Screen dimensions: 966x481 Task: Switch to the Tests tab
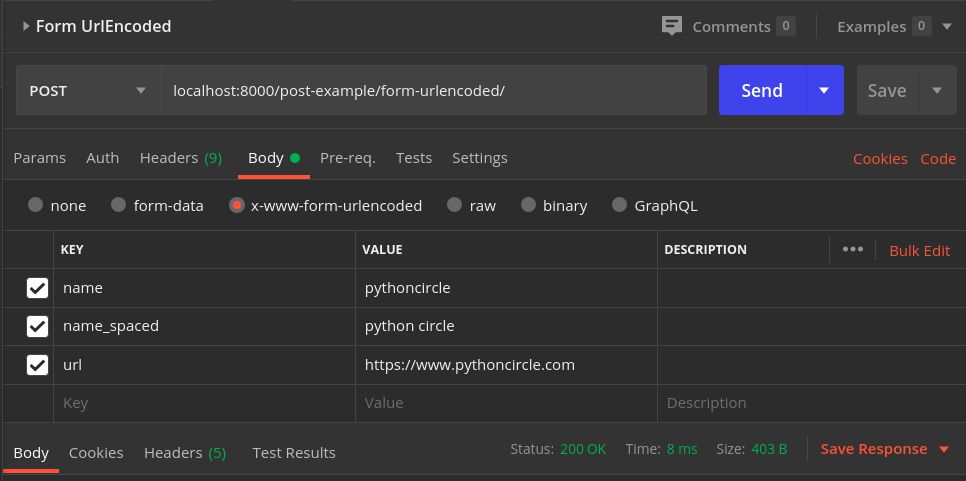[x=413, y=158]
